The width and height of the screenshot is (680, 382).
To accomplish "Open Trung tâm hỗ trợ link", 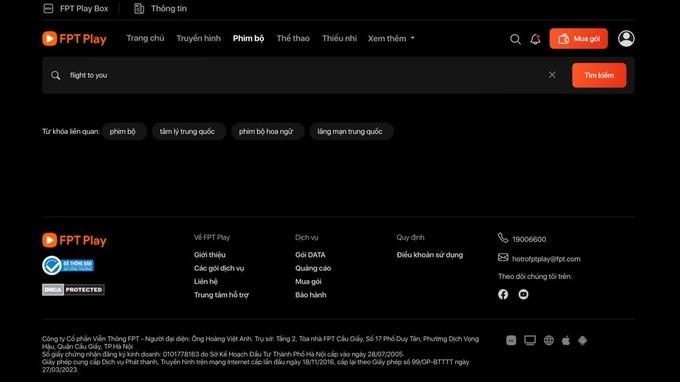I will pos(221,295).
